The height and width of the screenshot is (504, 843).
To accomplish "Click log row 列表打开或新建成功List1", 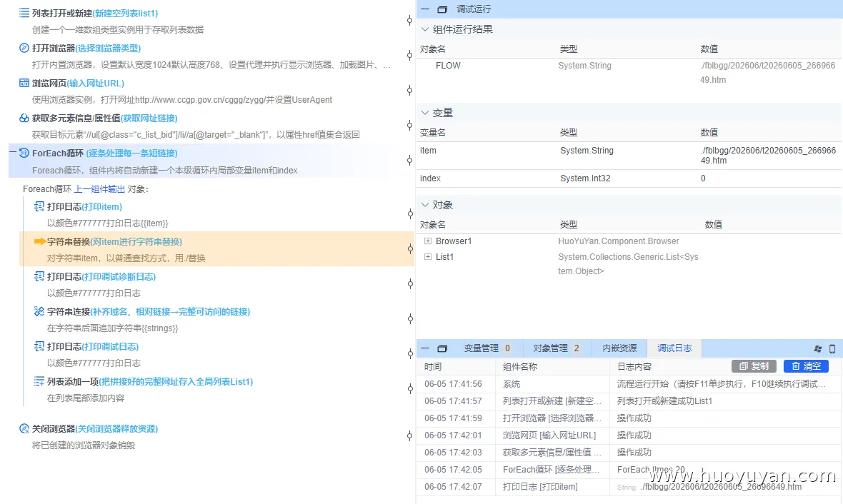I will (629, 400).
